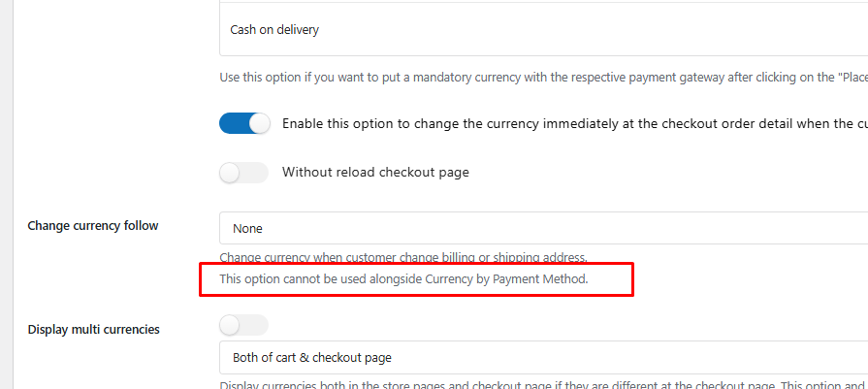Click the words Cash on delivery
The image size is (868, 389).
[274, 30]
